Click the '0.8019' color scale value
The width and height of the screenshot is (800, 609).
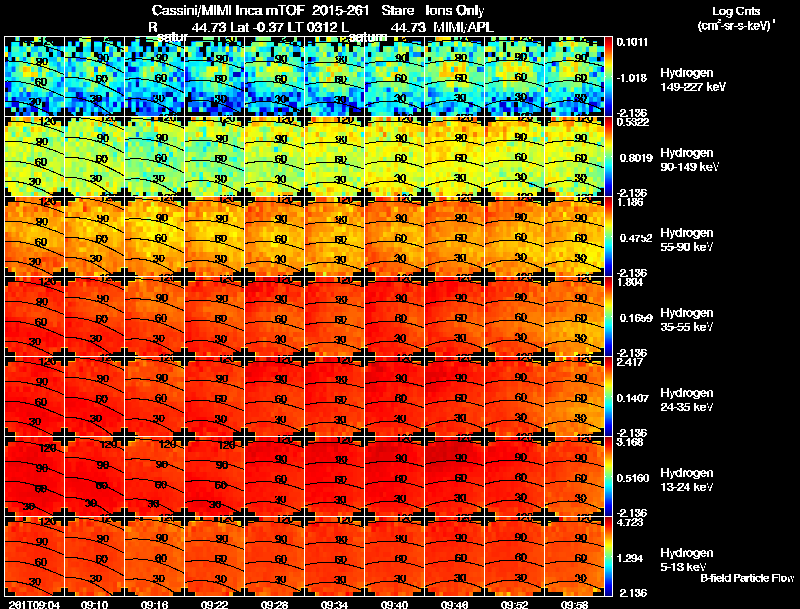click(636, 158)
